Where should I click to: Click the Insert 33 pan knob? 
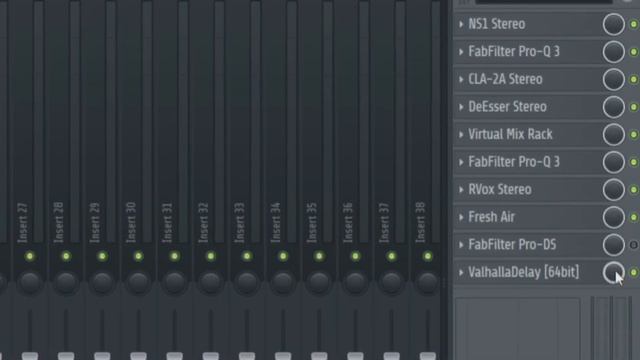pyautogui.click(x=247, y=282)
